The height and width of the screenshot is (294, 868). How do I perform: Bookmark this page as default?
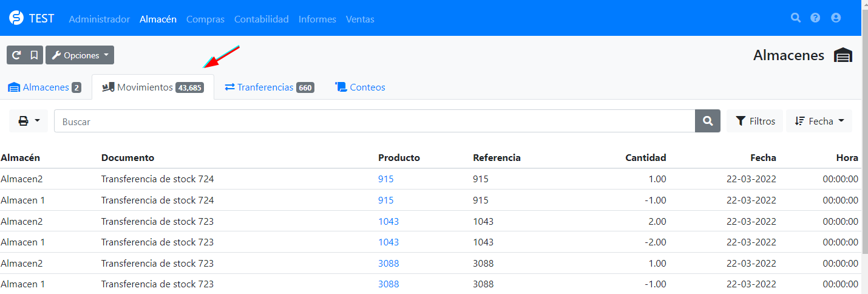click(35, 55)
